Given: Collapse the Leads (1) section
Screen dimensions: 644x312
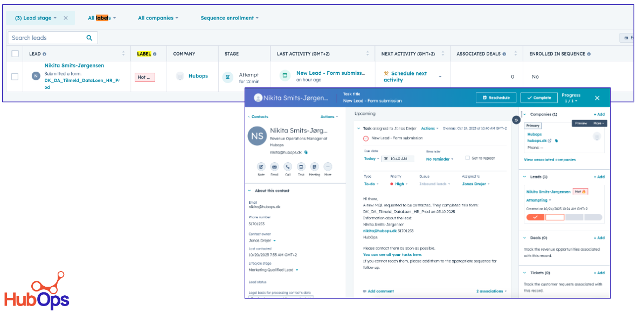Looking at the screenshot, I should point(524,177).
